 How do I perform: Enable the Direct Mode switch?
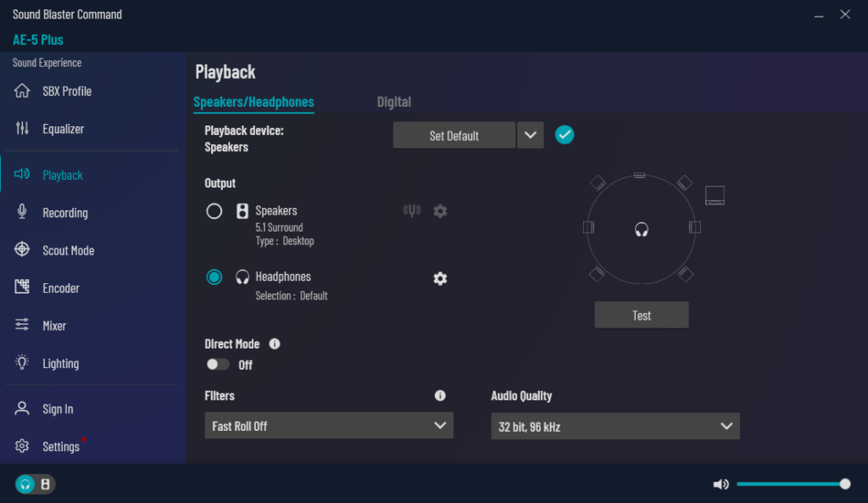218,365
